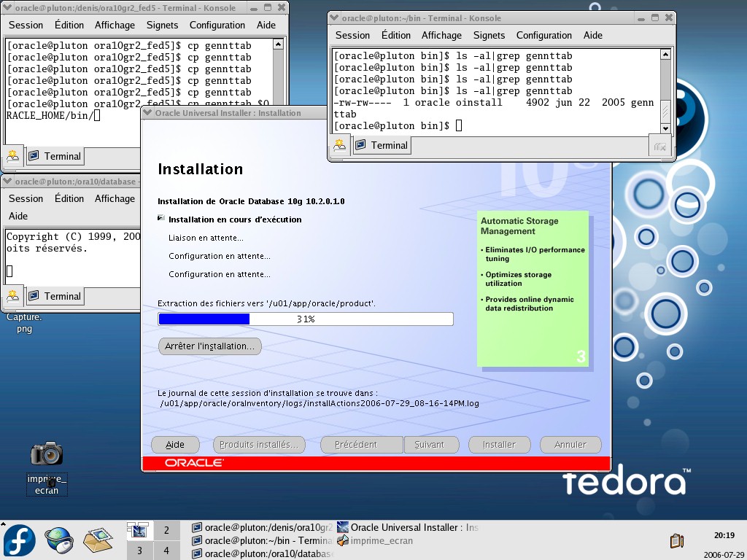Open Affichage menu in ~/bin Konsole
The width and height of the screenshot is (747, 560).
click(441, 35)
